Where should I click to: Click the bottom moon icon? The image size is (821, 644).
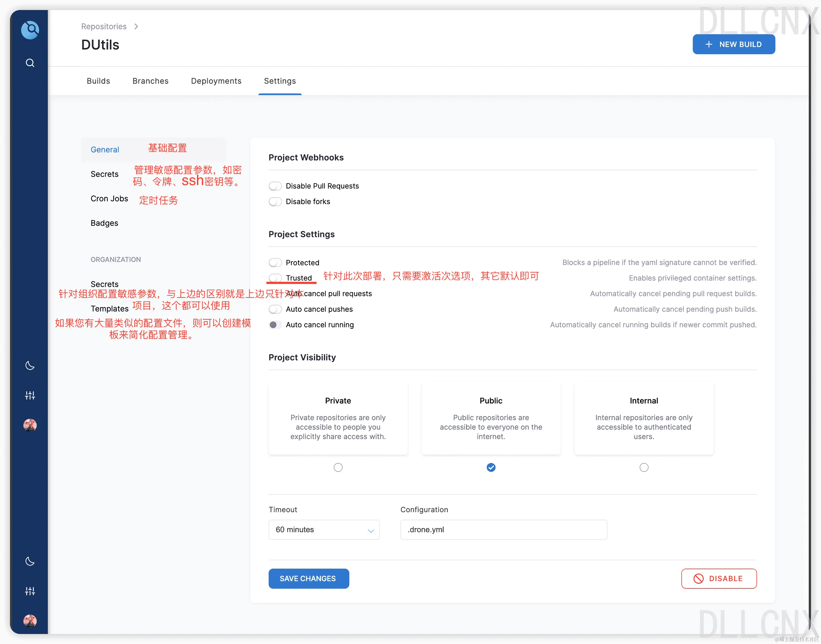pos(30,561)
